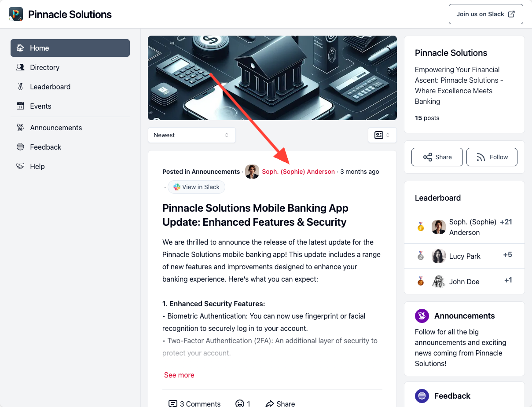
Task: Click the Join us on Slack button
Action: click(x=485, y=14)
